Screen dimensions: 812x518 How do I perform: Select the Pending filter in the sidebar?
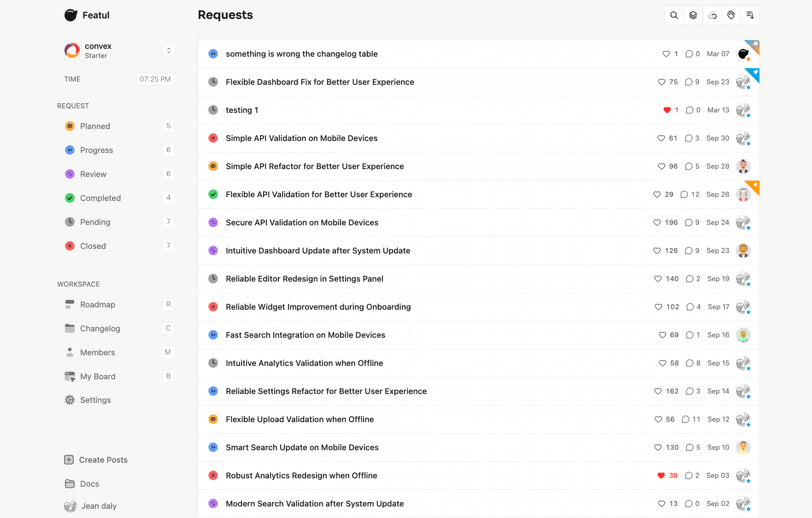click(94, 222)
